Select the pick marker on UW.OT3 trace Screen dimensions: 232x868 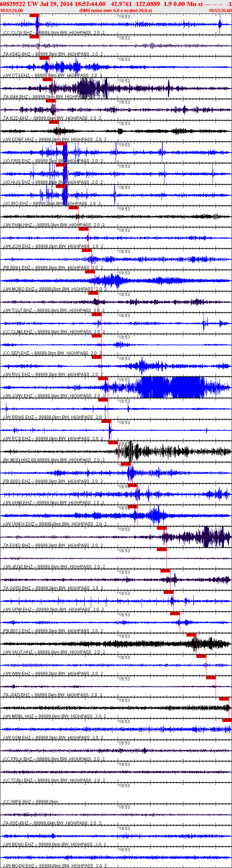(x=44, y=58)
